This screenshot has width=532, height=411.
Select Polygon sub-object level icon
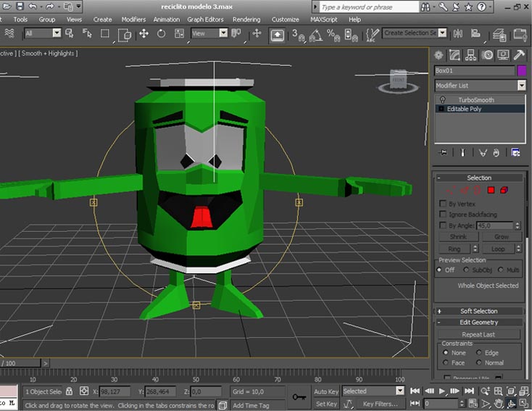[491, 190]
